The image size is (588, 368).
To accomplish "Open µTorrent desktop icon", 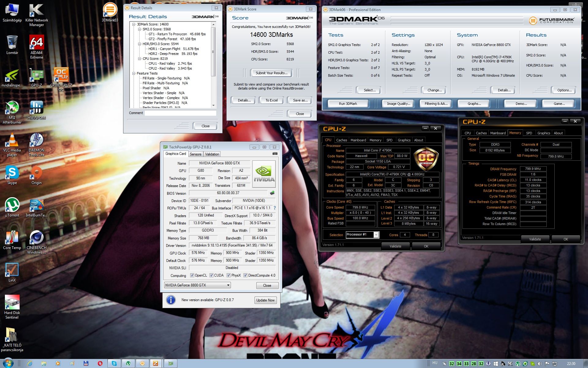I will pyautogui.click(x=12, y=208).
